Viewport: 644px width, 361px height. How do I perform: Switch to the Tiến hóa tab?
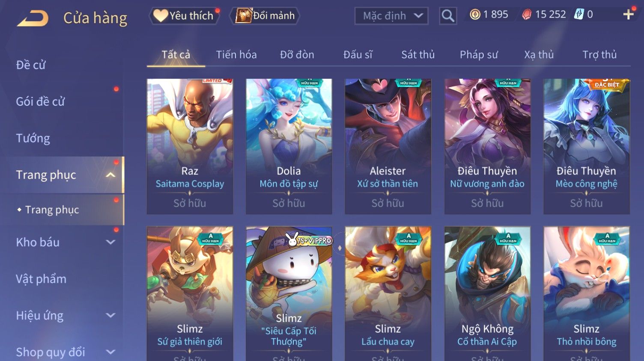(x=236, y=55)
